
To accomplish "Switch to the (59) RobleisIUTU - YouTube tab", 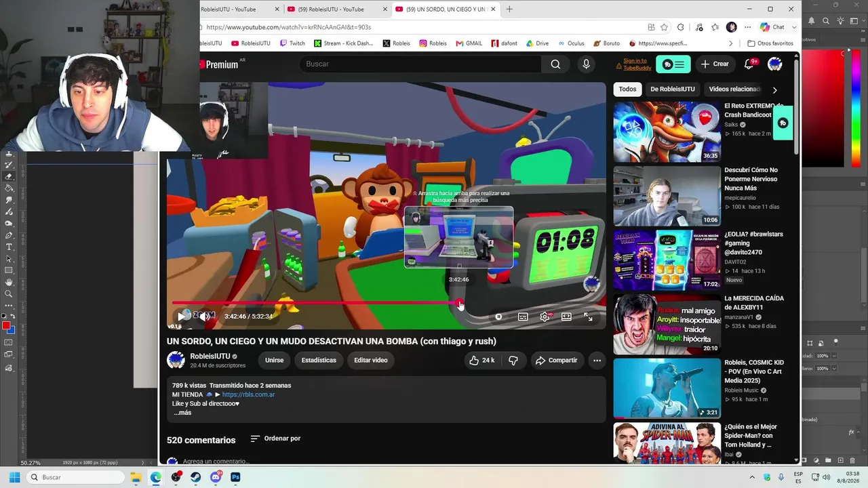I will coord(337,9).
